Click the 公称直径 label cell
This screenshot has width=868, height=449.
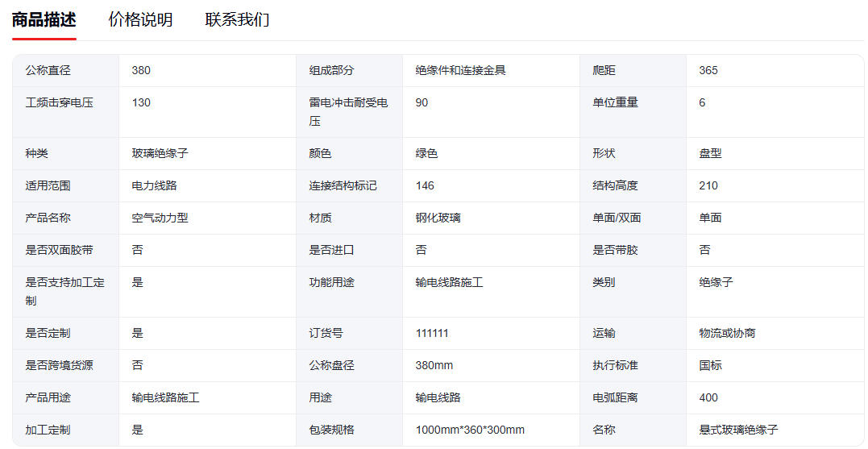pos(48,70)
